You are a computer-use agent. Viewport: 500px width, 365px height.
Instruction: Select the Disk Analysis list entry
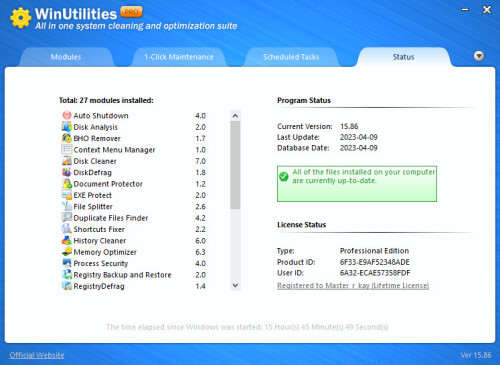click(96, 127)
